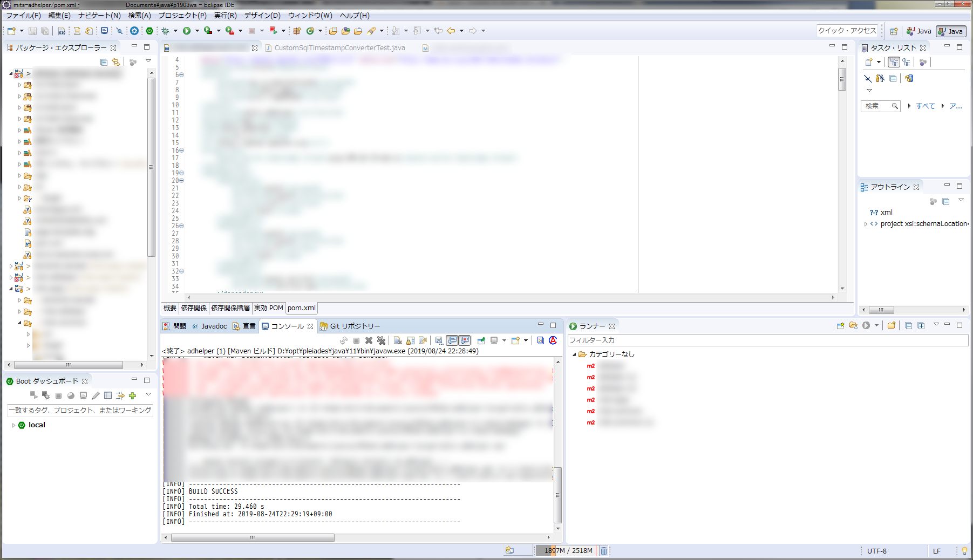973x560 pixels.
Task: Click the Boot Dashboard green plus icon
Action: tap(132, 395)
